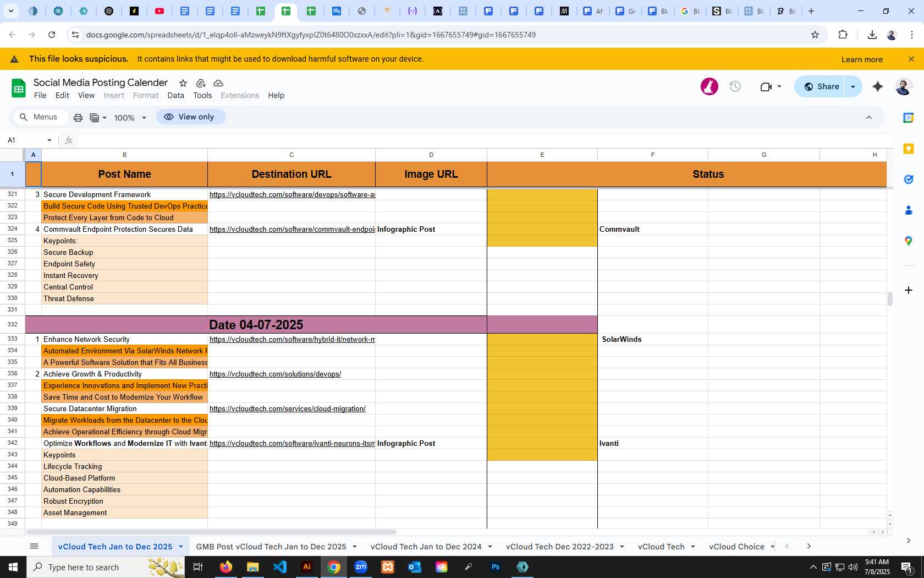Image resolution: width=924 pixels, height=578 pixels.
Task: Open the Edit menu
Action: pos(62,95)
